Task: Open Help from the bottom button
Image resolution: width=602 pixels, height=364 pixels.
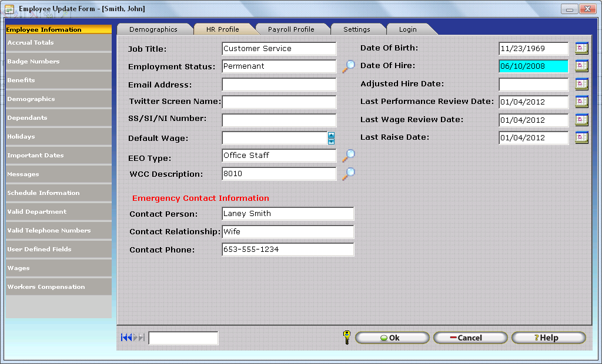Action: click(x=548, y=338)
